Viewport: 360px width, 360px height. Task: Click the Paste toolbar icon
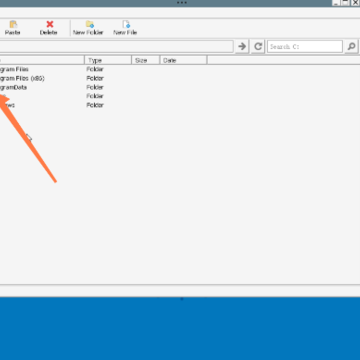13,28
